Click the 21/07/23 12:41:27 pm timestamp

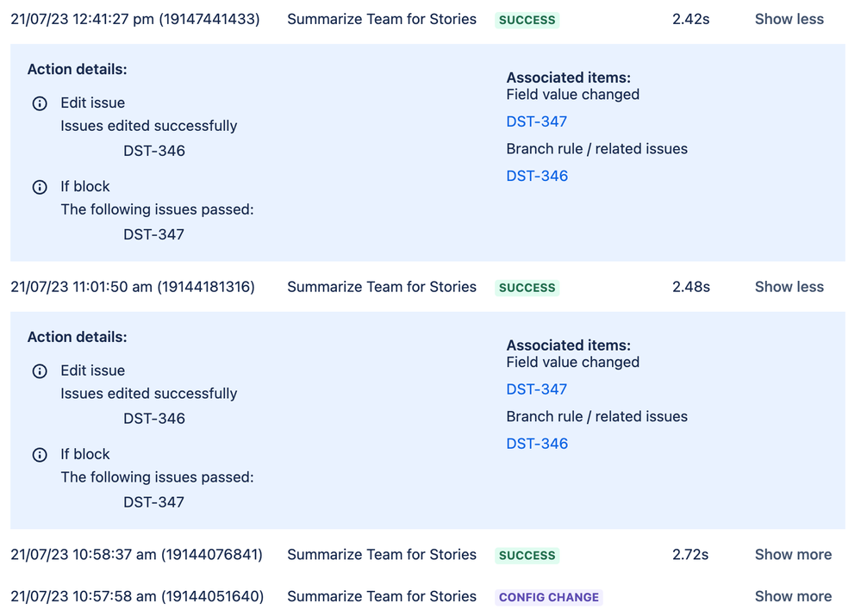click(138, 19)
